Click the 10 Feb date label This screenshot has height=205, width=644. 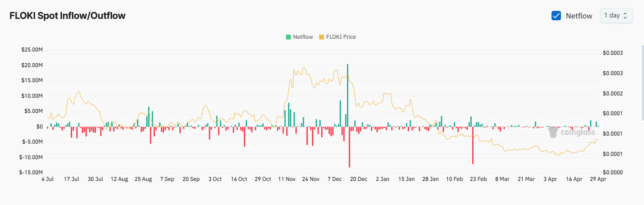tap(454, 179)
